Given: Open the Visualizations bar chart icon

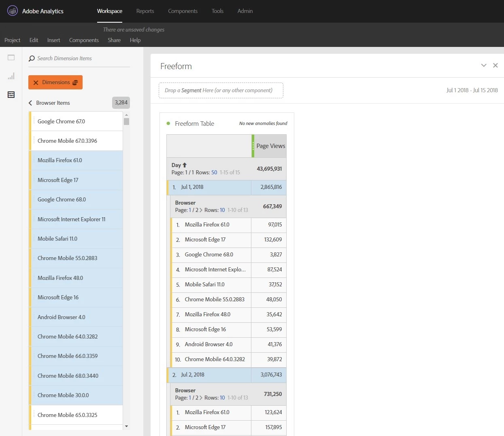Looking at the screenshot, I should coord(11,76).
